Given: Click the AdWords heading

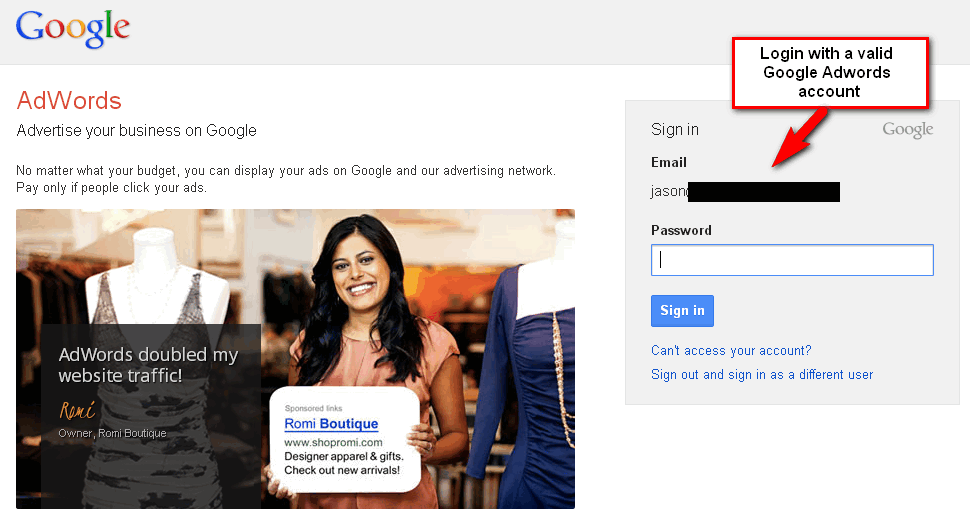Looking at the screenshot, I should coord(69,100).
